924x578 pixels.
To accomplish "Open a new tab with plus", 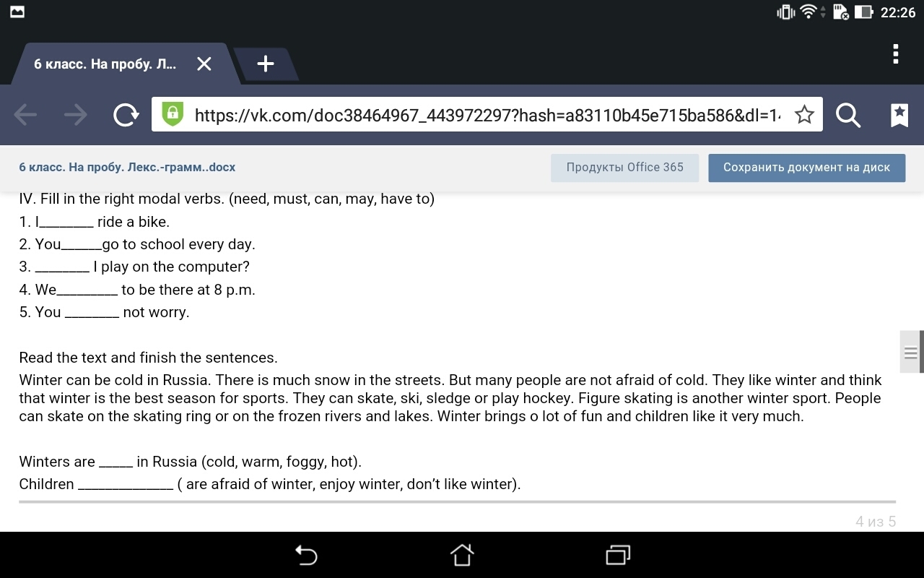I will 266,64.
